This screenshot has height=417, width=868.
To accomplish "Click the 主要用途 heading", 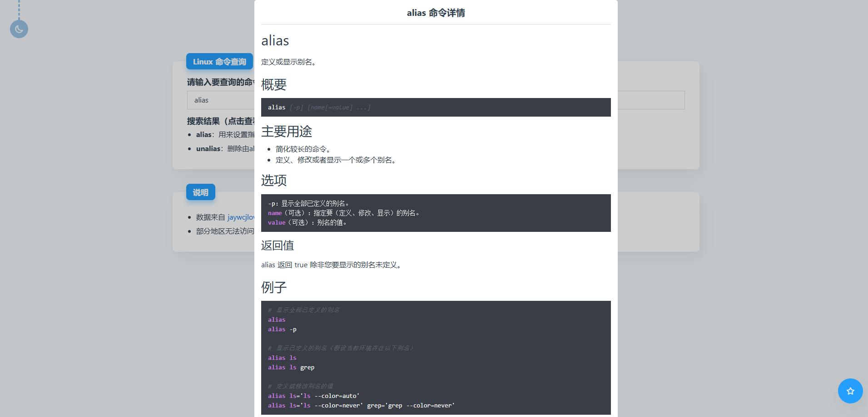I will pos(286,131).
